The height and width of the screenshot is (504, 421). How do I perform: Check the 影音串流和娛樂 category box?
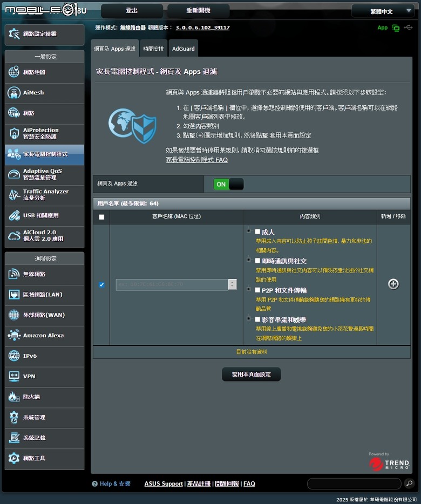(257, 319)
